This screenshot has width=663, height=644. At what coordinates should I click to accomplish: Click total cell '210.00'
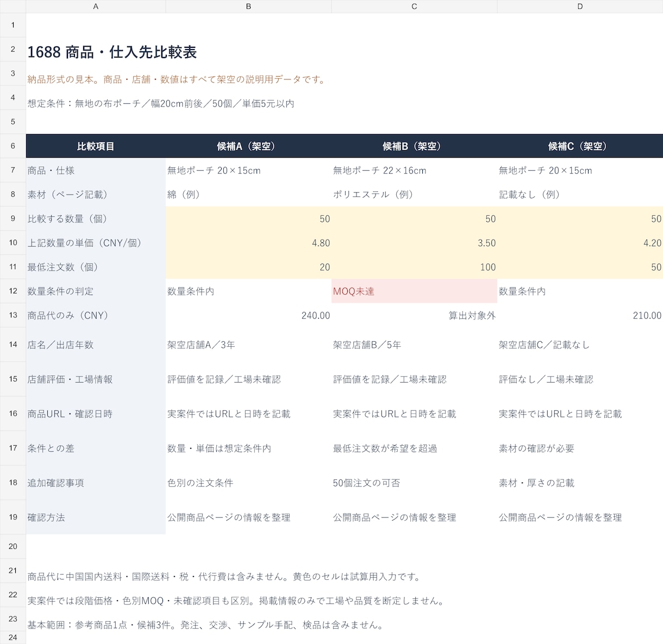tap(580, 315)
